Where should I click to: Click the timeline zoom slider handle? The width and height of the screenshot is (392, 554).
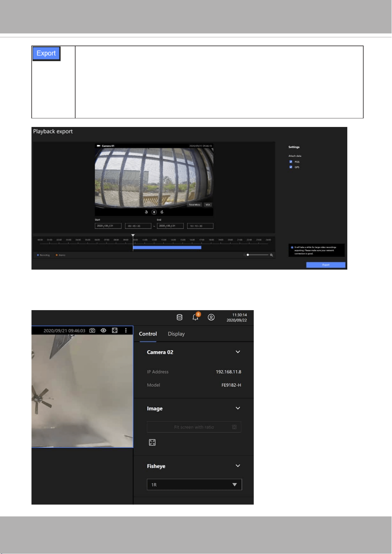point(248,255)
